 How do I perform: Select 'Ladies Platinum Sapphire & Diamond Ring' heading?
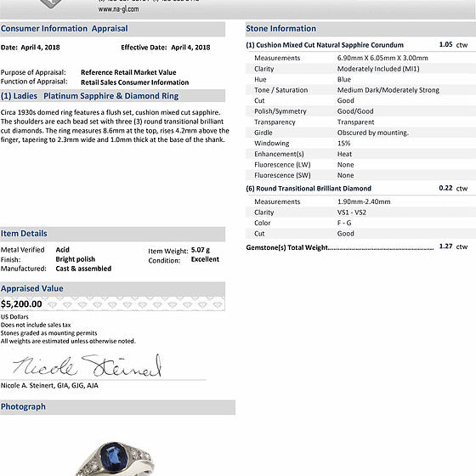click(x=89, y=96)
